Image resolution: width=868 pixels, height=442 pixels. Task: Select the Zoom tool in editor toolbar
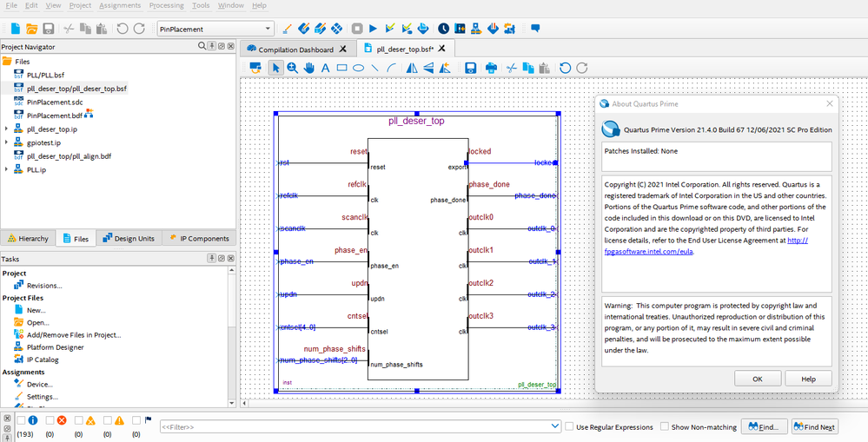[293, 68]
